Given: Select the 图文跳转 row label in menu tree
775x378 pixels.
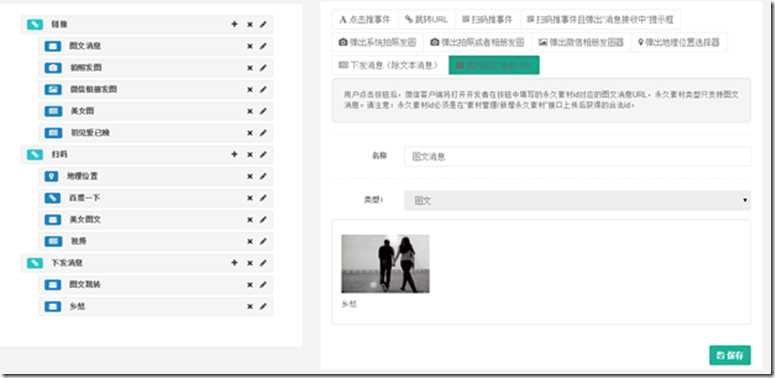Looking at the screenshot, I should pos(85,285).
